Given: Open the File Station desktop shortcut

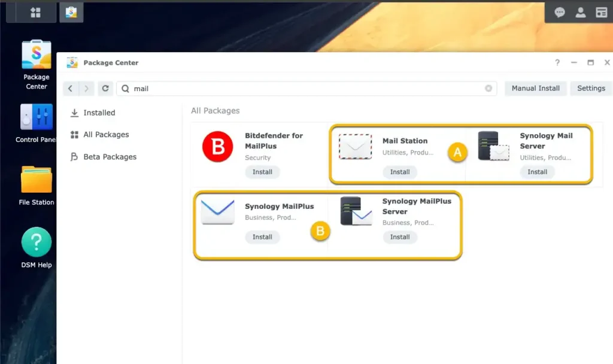Looking at the screenshot, I should point(37,186).
